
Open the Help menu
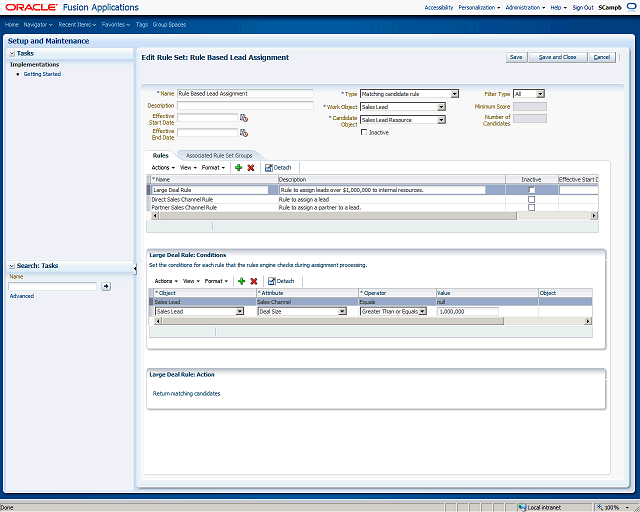pos(558,7)
